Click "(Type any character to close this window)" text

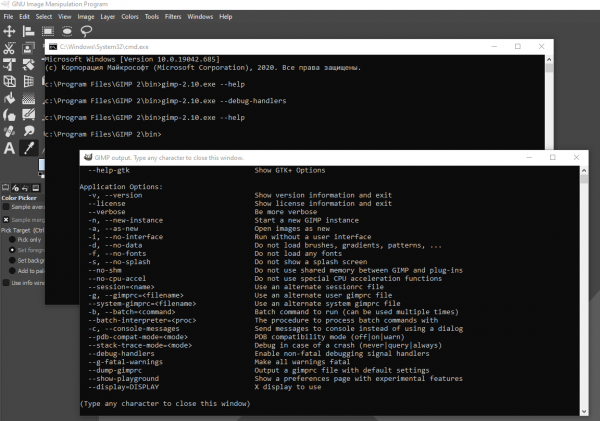click(x=165, y=404)
